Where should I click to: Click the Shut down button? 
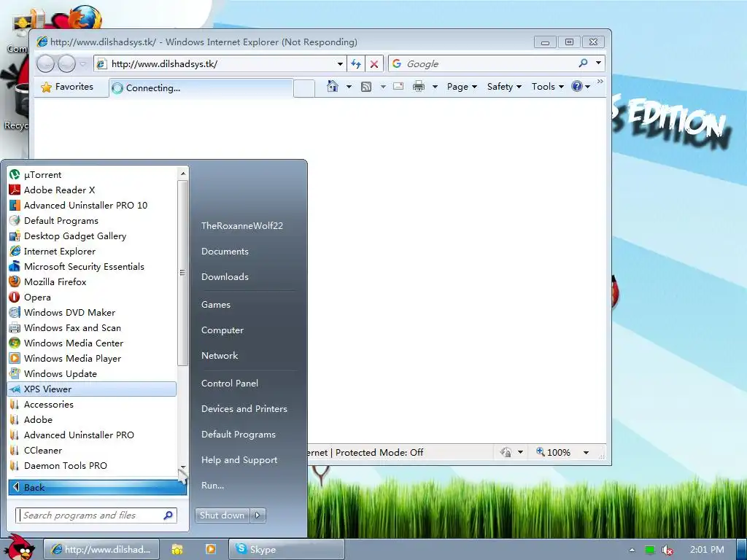(222, 516)
